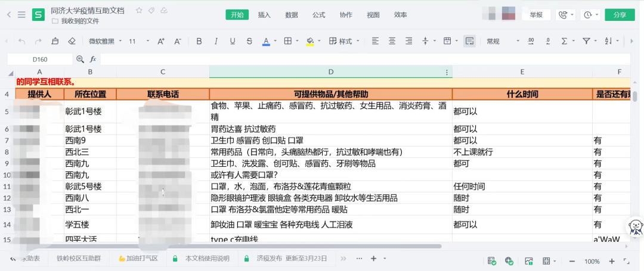Click the D160 cell name box
Image resolution: width=644 pixels, height=271 pixels.
[x=41, y=60]
